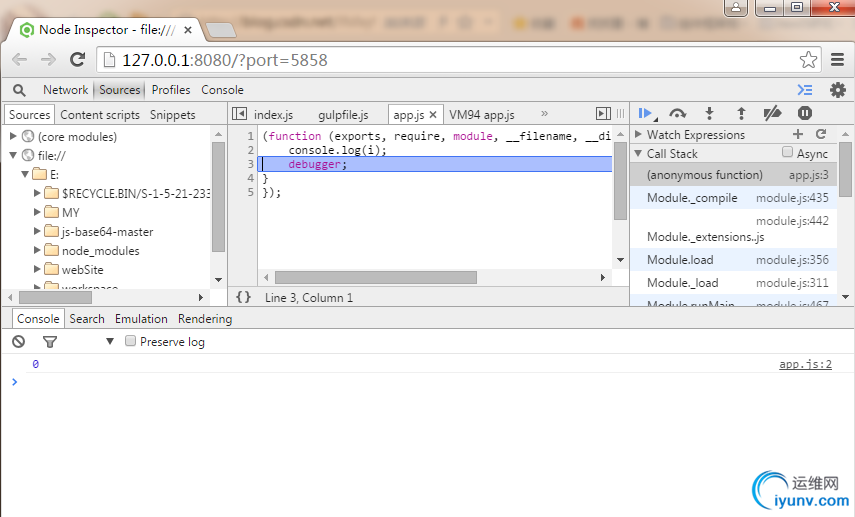Expand the js-base64-master folder
This screenshot has height=517, width=855.
37,231
